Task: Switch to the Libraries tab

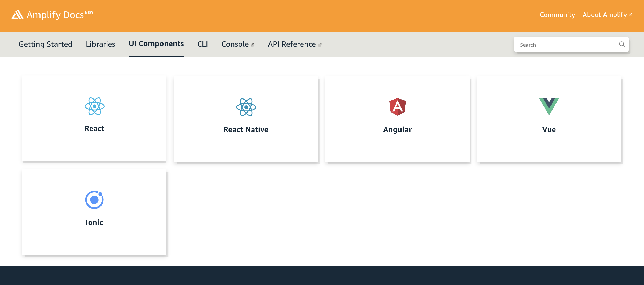Action: [x=100, y=44]
